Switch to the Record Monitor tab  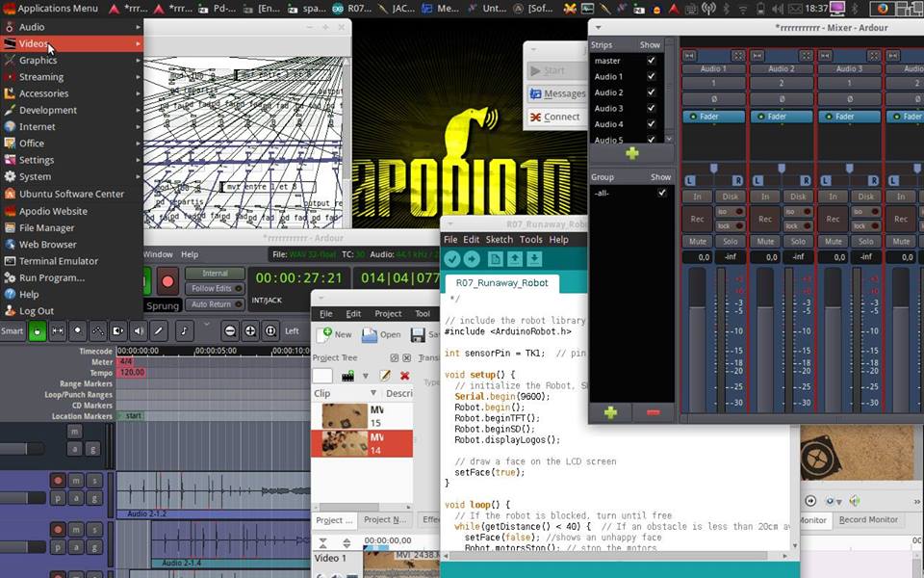[x=868, y=520]
